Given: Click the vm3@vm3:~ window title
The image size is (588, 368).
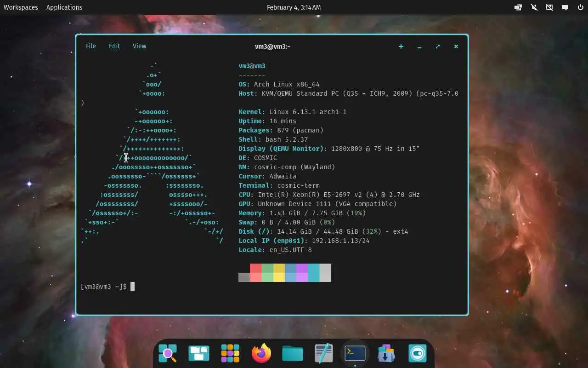Looking at the screenshot, I should click(x=273, y=46).
